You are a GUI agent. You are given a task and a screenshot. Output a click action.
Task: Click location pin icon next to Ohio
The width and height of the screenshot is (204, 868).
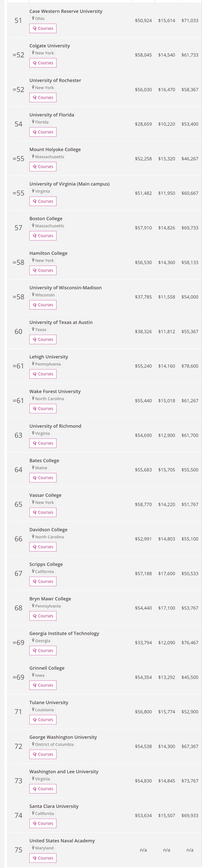pyautogui.click(x=33, y=18)
